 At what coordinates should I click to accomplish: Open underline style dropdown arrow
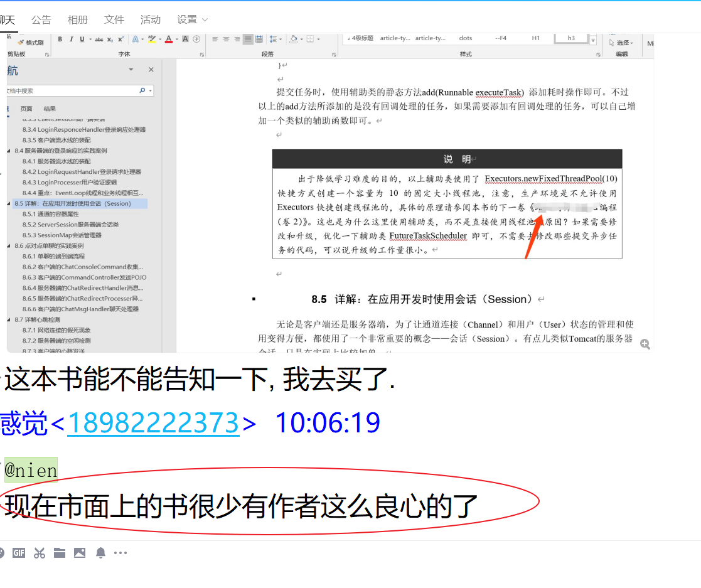(90, 40)
